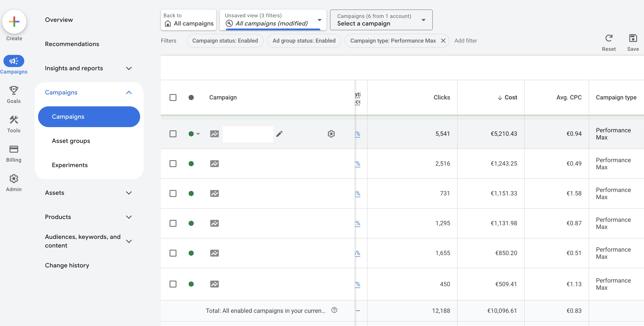Viewport: 644px width, 326px height.
Task: Toggle the select-all checkbox in table header
Action: (x=173, y=97)
